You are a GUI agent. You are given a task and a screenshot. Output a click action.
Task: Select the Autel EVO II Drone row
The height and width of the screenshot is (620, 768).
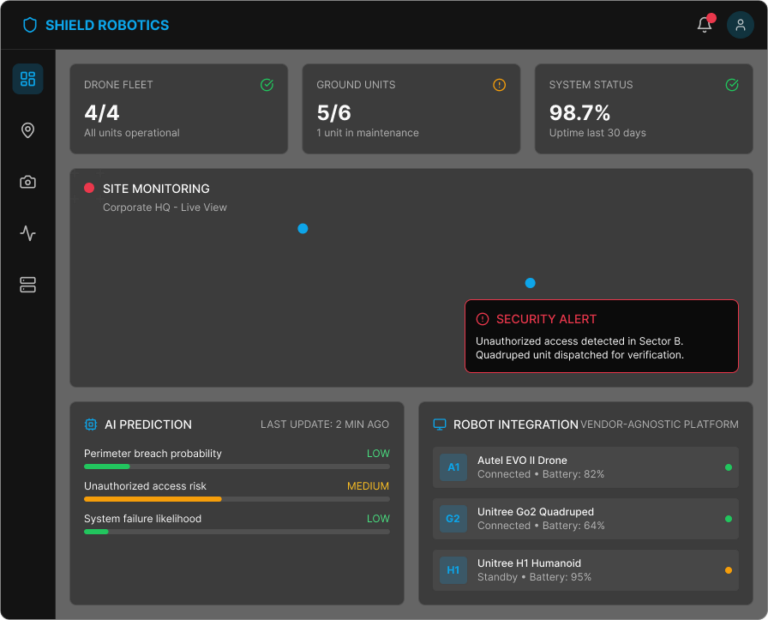tap(588, 467)
